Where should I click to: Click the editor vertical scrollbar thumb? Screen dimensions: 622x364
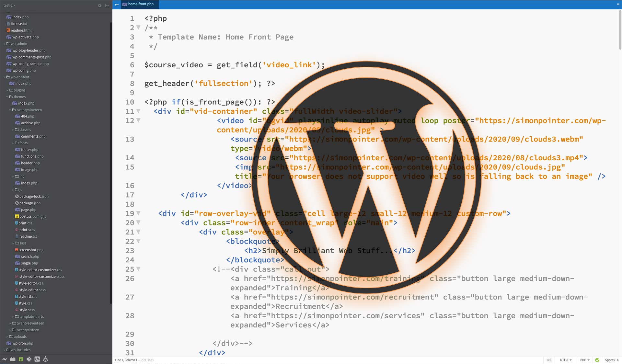tap(620, 30)
